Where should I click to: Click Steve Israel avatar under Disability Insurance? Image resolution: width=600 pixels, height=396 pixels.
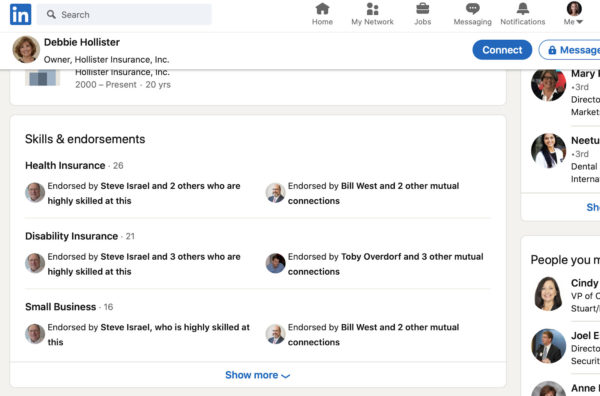35,263
